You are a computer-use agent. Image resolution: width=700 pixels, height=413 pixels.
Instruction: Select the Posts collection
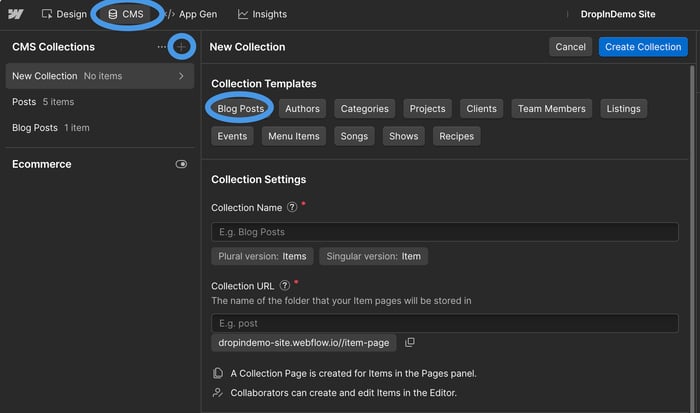100,102
